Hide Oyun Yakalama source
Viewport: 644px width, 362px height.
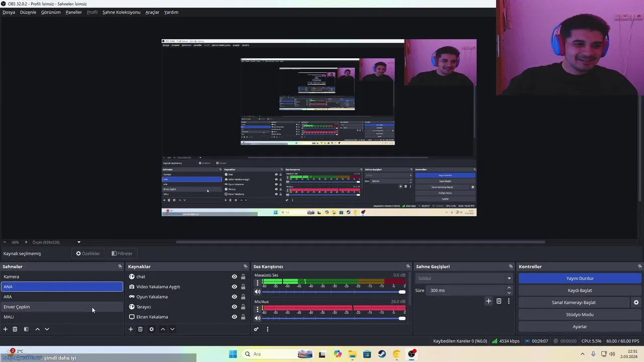click(234, 297)
